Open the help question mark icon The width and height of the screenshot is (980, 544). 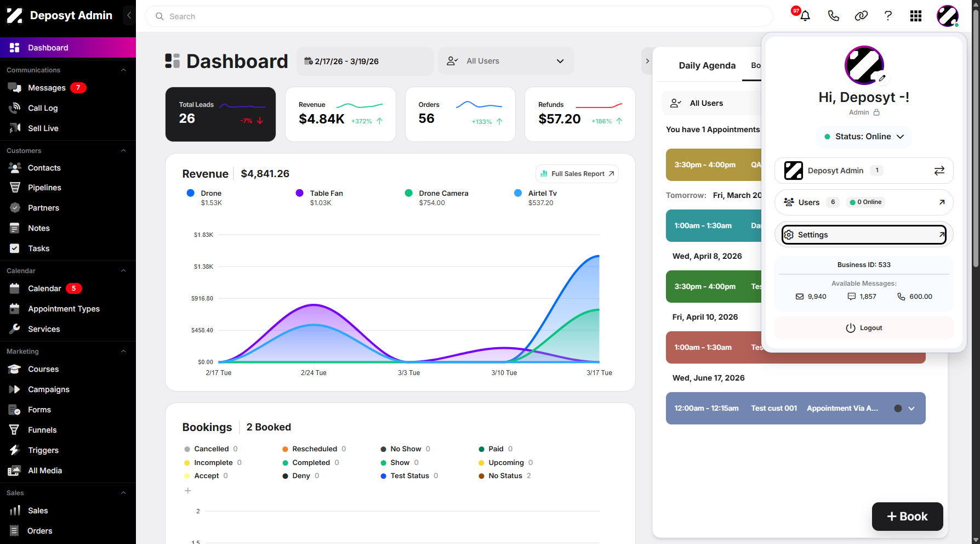tap(888, 16)
